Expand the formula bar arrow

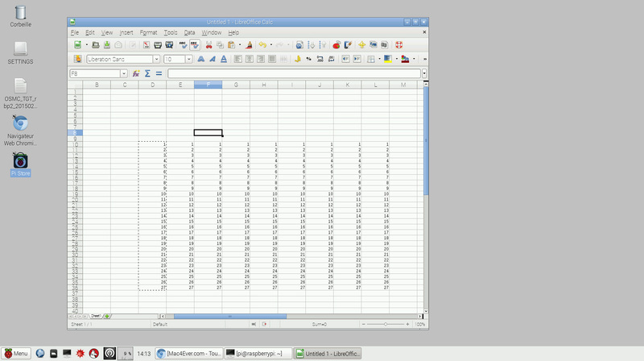pyautogui.click(x=424, y=73)
